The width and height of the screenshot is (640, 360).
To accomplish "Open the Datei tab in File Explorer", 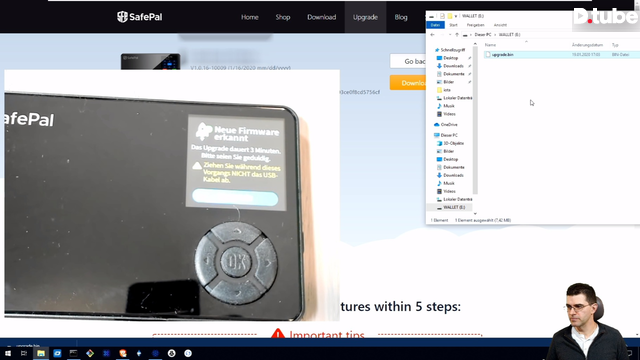I will pos(436,25).
